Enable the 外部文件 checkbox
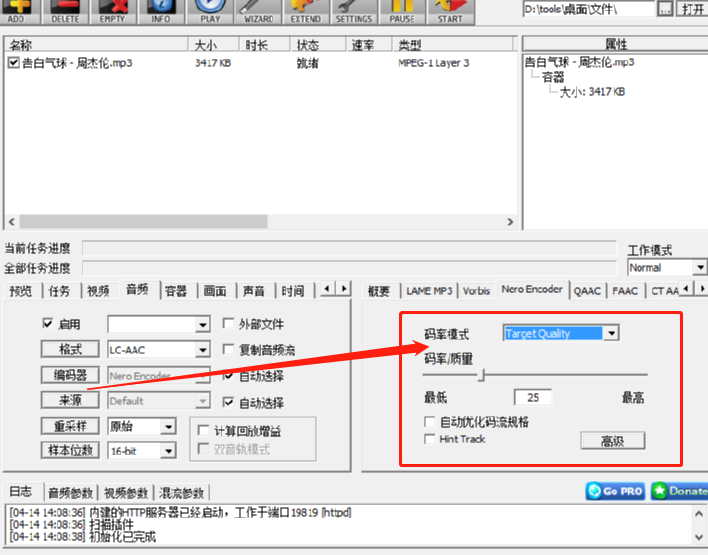This screenshot has height=555, width=708. click(228, 323)
